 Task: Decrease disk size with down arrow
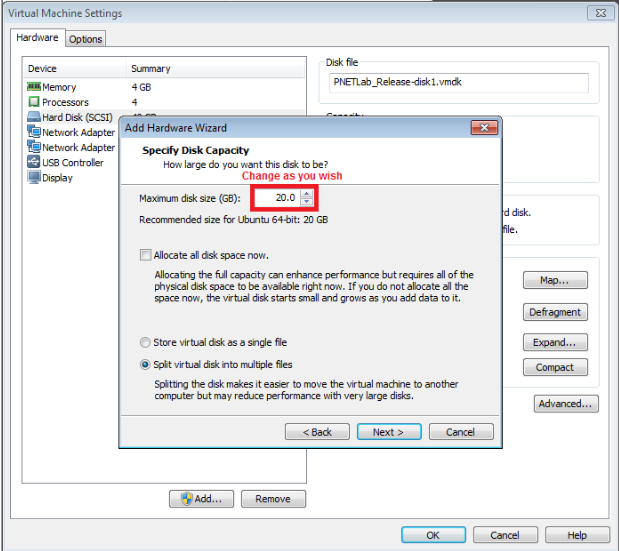(x=306, y=203)
